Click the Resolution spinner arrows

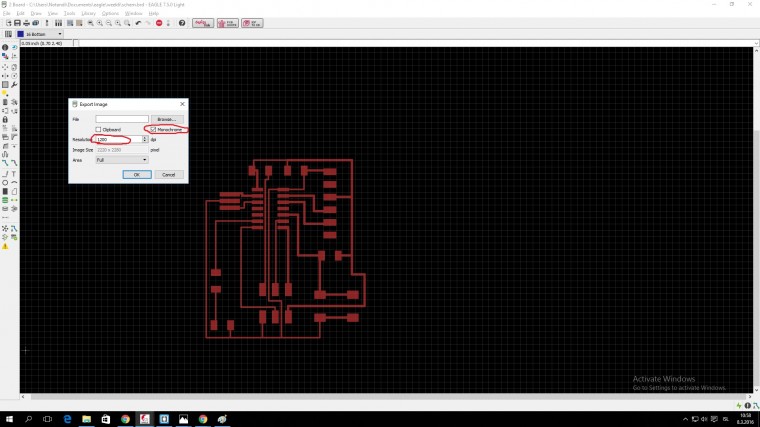pos(144,139)
